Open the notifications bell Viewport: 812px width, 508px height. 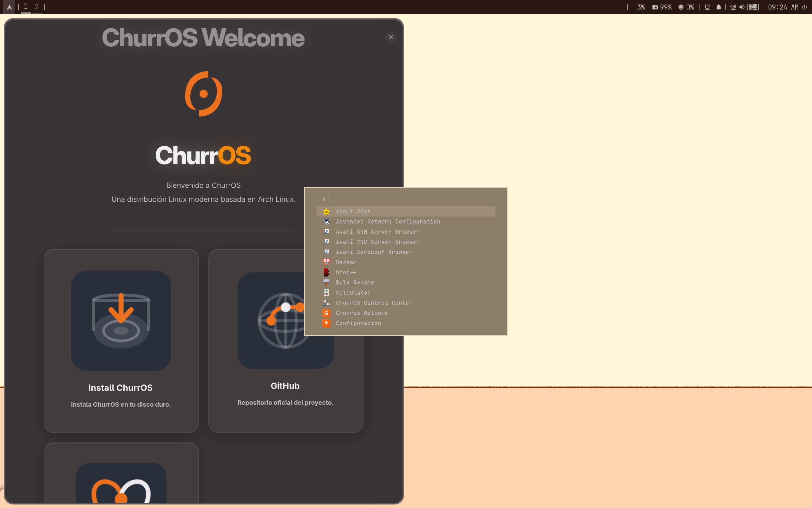(x=718, y=7)
